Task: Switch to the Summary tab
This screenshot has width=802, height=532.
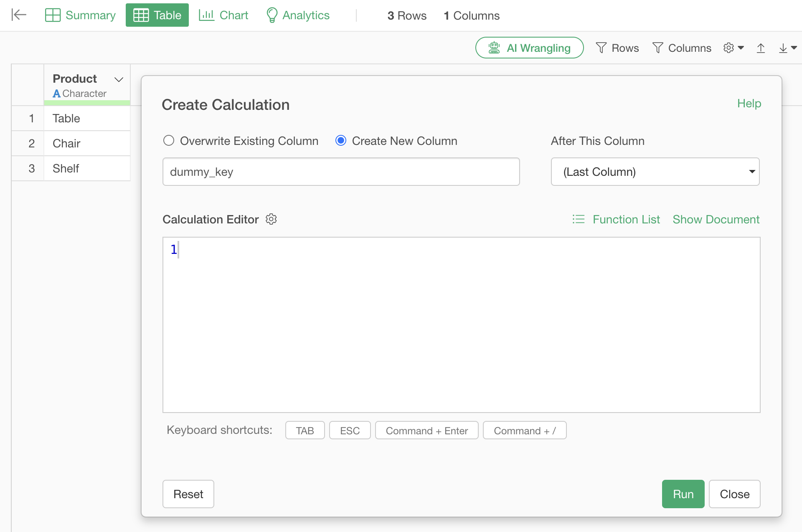Action: point(80,15)
